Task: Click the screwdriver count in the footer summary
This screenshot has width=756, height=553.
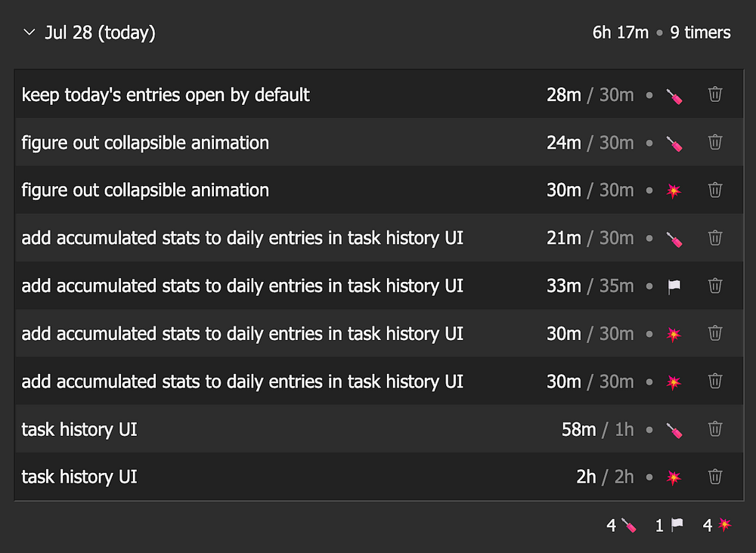Action: (x=621, y=525)
